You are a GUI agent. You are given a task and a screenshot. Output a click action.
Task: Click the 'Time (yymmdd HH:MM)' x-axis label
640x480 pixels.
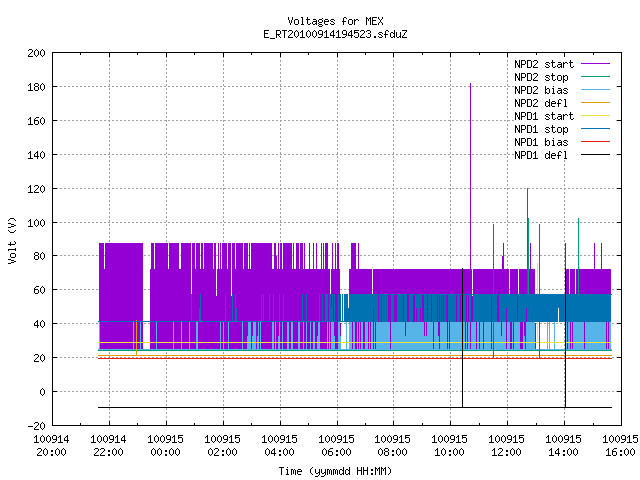click(x=335, y=471)
